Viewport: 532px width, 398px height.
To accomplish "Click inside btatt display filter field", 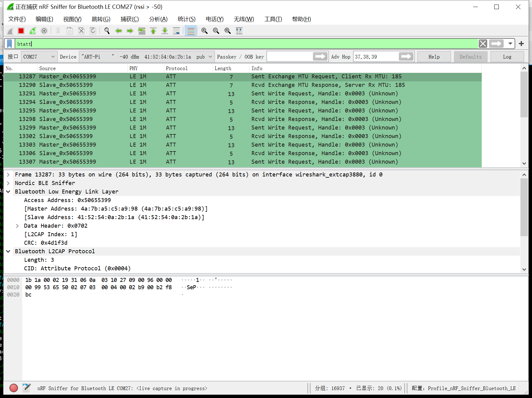I will pos(246,44).
